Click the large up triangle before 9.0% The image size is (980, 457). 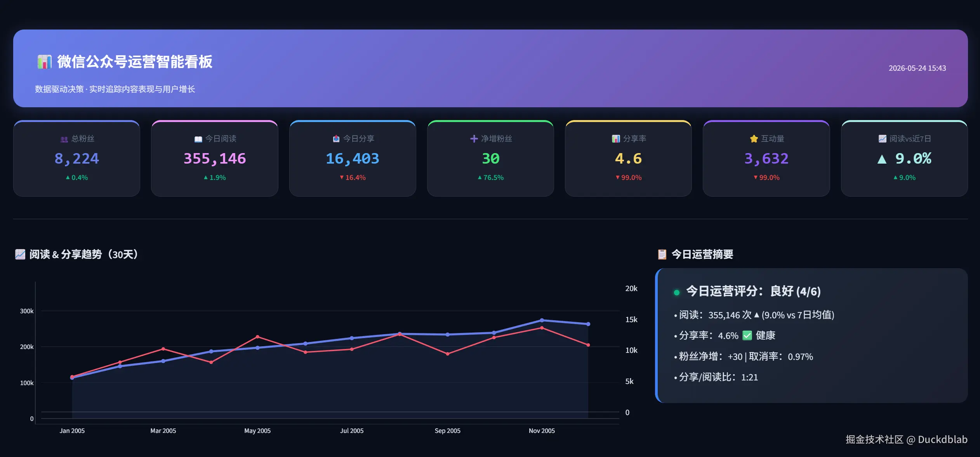coord(882,159)
